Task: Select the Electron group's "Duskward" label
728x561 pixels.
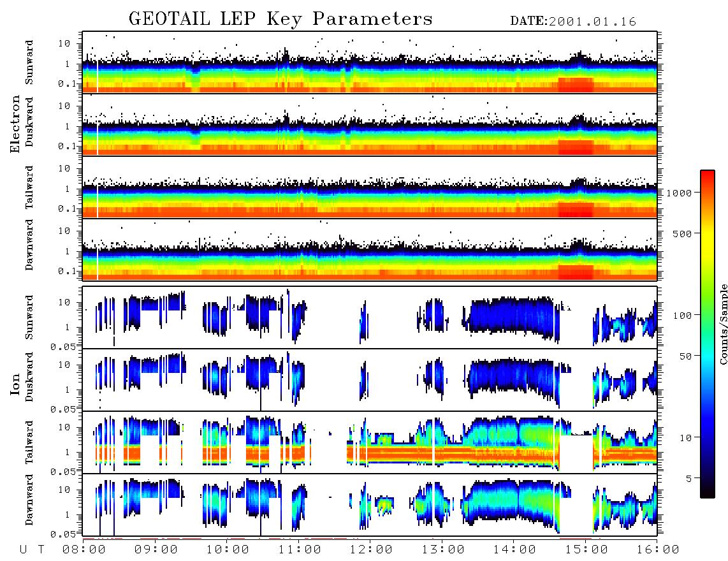Action: (29, 122)
